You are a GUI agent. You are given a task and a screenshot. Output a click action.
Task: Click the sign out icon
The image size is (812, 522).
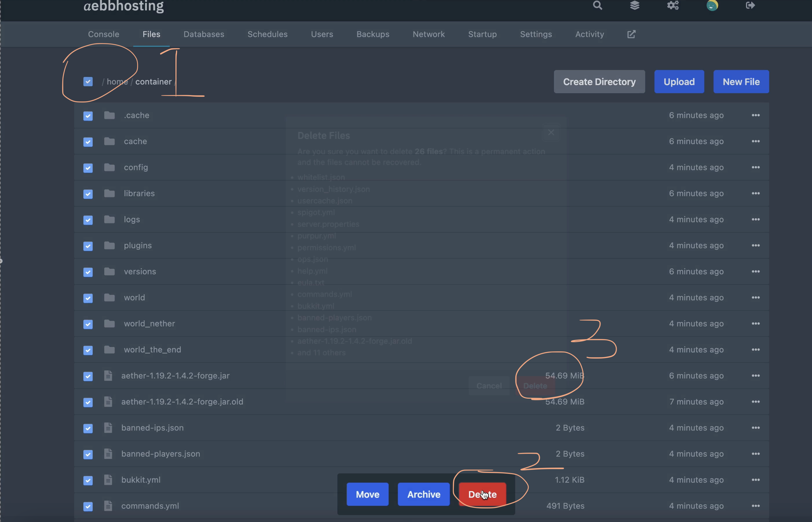[750, 5]
